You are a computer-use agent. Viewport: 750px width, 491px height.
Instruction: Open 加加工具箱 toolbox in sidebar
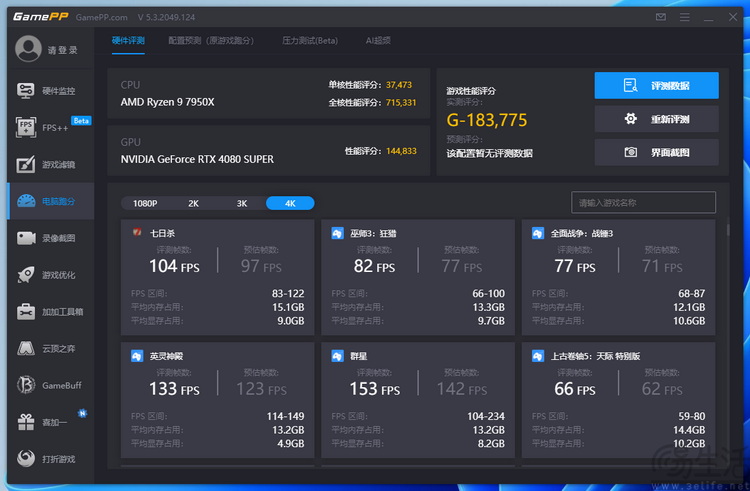(x=50, y=312)
